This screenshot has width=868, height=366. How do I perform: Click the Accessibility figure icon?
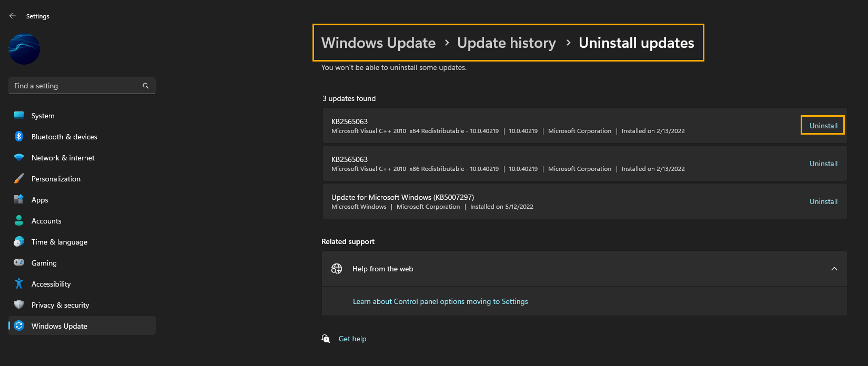(19, 284)
